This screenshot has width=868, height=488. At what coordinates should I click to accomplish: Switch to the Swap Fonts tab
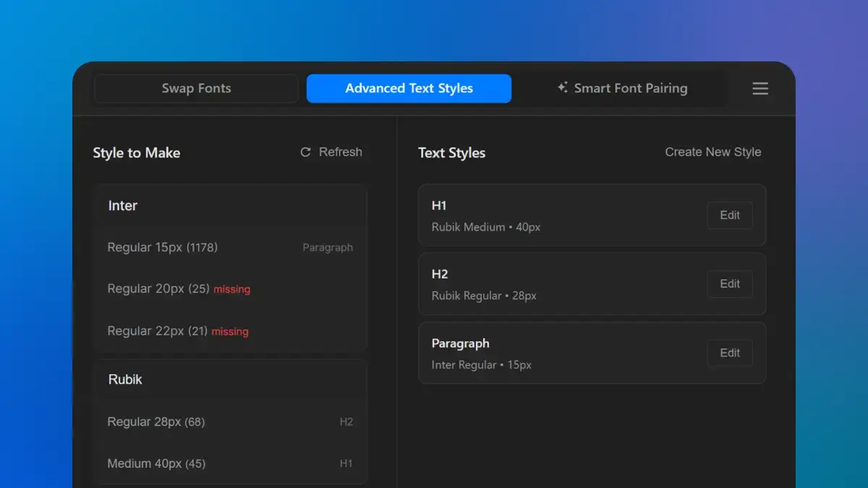[196, 88]
